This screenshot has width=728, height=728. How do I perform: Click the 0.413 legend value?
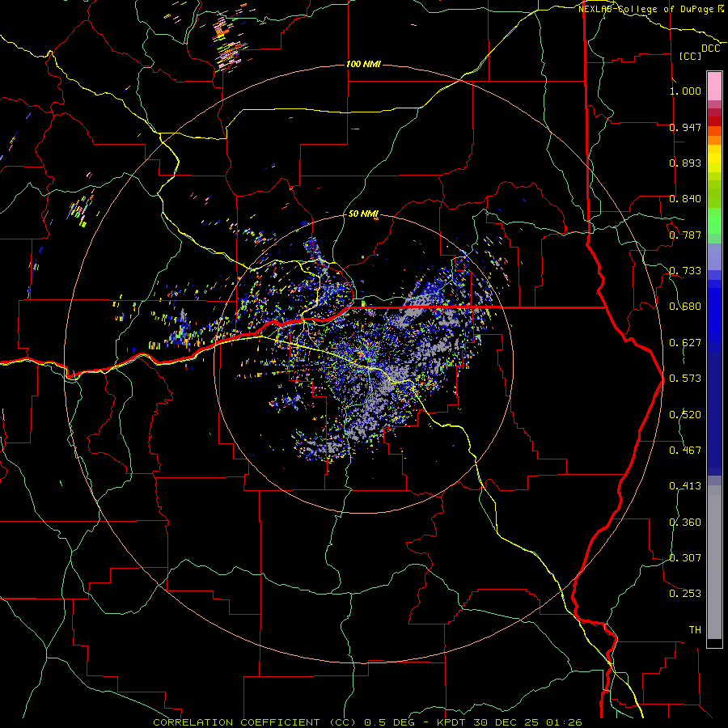pyautogui.click(x=685, y=486)
